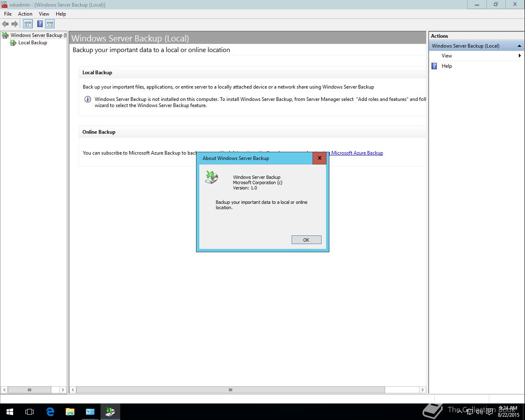The height and width of the screenshot is (420, 525).
Task: Open the File menu
Action: tap(8, 14)
